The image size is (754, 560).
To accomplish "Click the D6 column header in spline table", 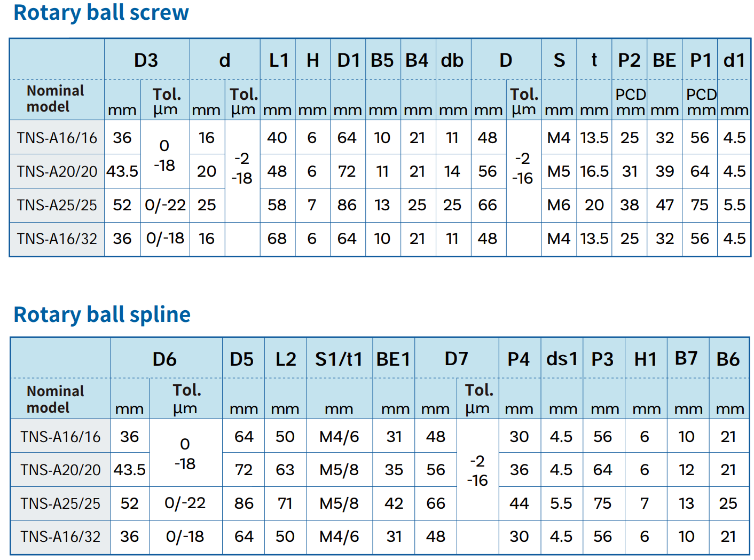I will (164, 359).
